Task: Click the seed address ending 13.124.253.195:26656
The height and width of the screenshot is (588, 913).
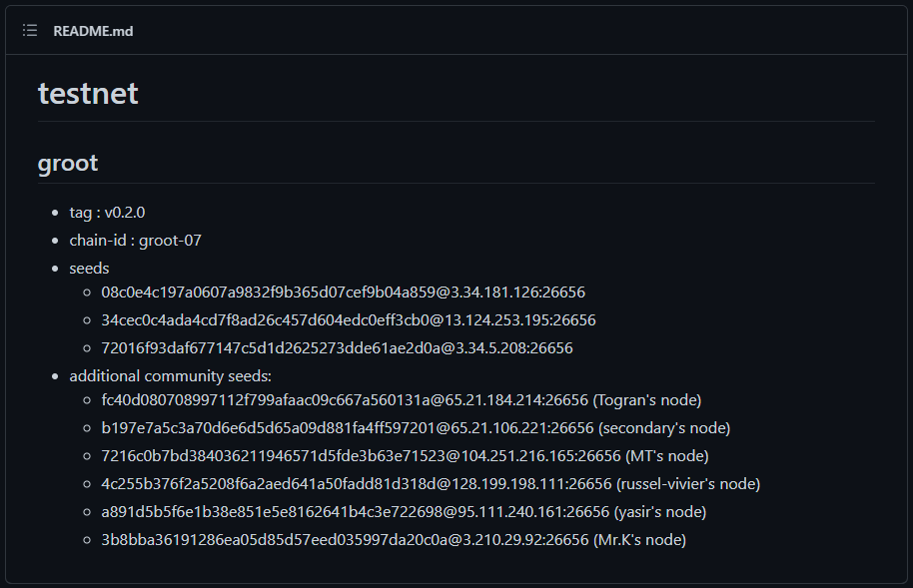Action: (349, 320)
